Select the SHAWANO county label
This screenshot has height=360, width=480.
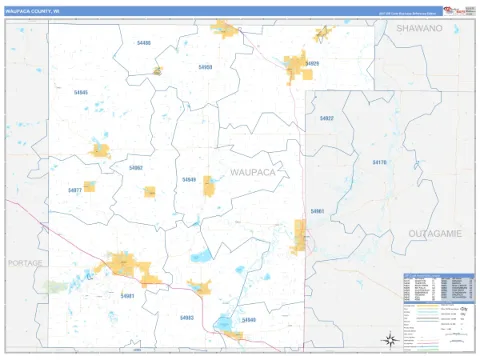coord(419,28)
